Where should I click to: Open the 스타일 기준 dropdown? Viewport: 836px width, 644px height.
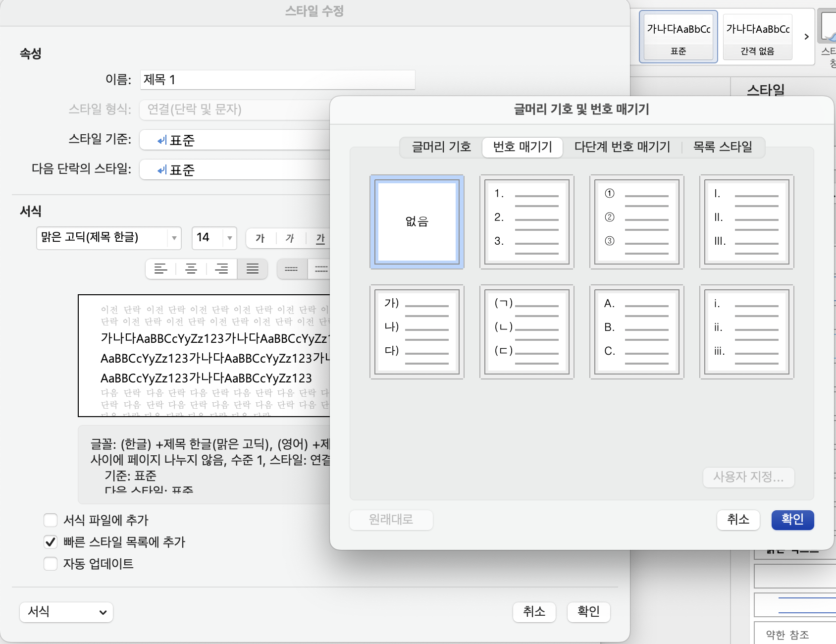(x=235, y=140)
